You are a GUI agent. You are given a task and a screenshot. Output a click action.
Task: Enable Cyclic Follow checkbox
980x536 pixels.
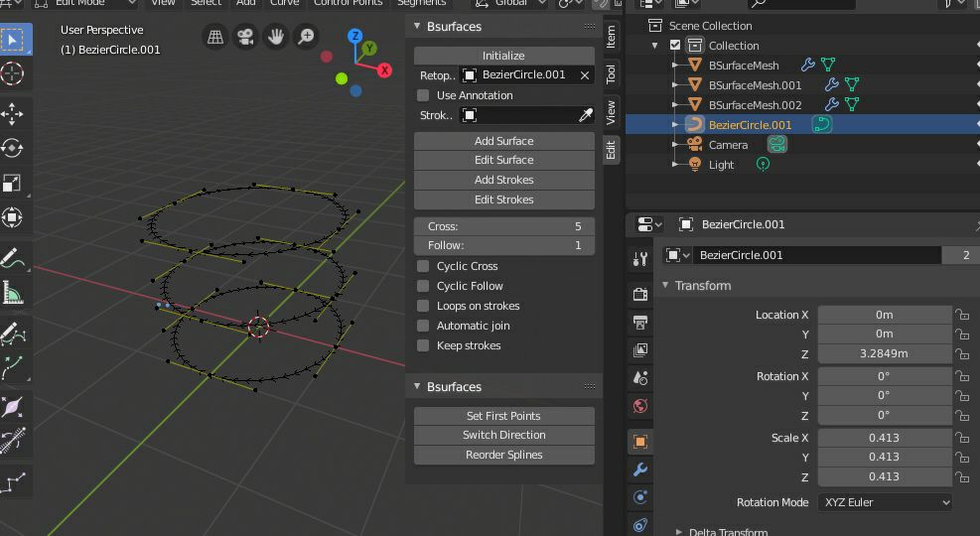[423, 286]
